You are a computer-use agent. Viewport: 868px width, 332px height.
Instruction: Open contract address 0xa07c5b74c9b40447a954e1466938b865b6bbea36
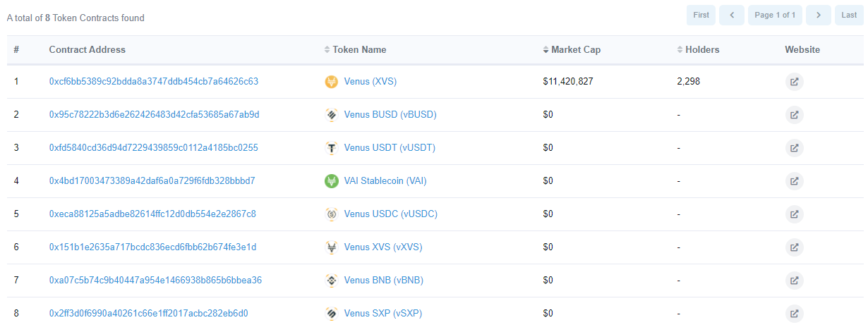155,281
